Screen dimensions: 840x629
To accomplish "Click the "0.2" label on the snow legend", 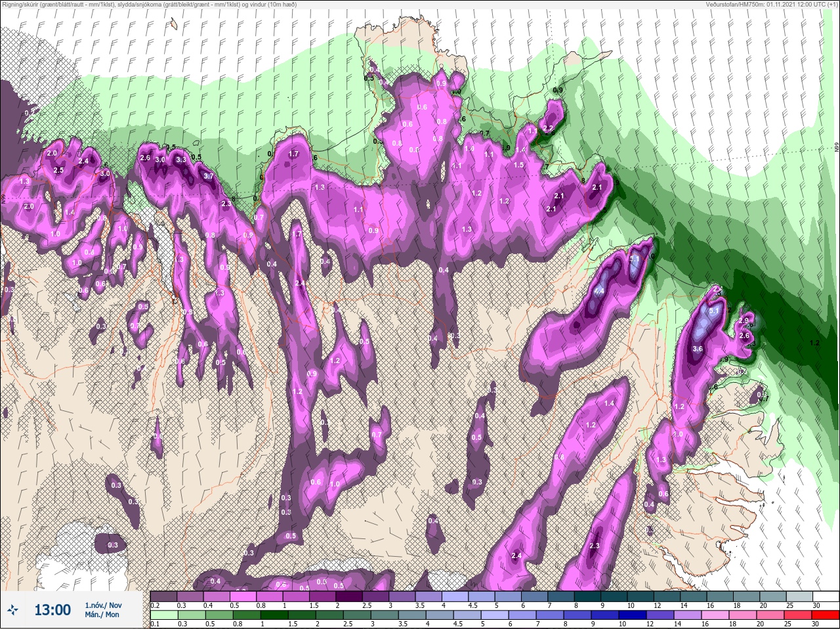I will pyautogui.click(x=156, y=605).
